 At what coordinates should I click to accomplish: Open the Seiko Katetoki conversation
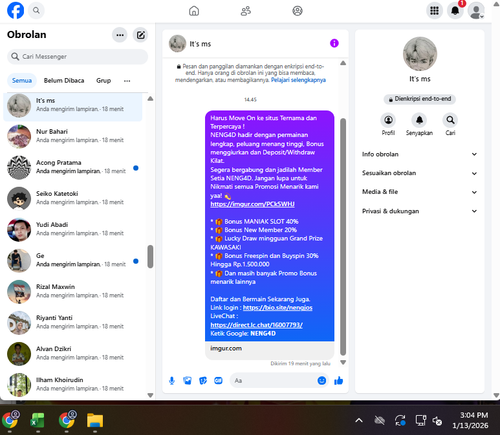(73, 198)
